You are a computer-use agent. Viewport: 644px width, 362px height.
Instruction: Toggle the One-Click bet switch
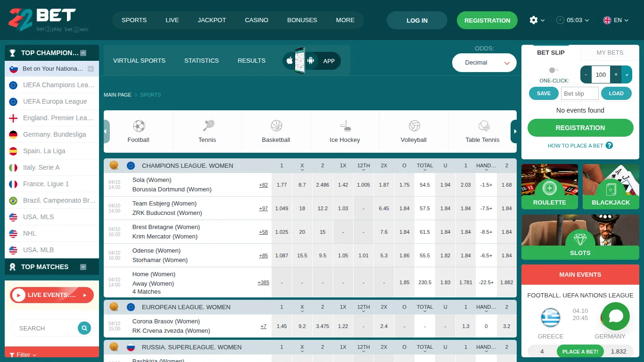pyautogui.click(x=554, y=70)
